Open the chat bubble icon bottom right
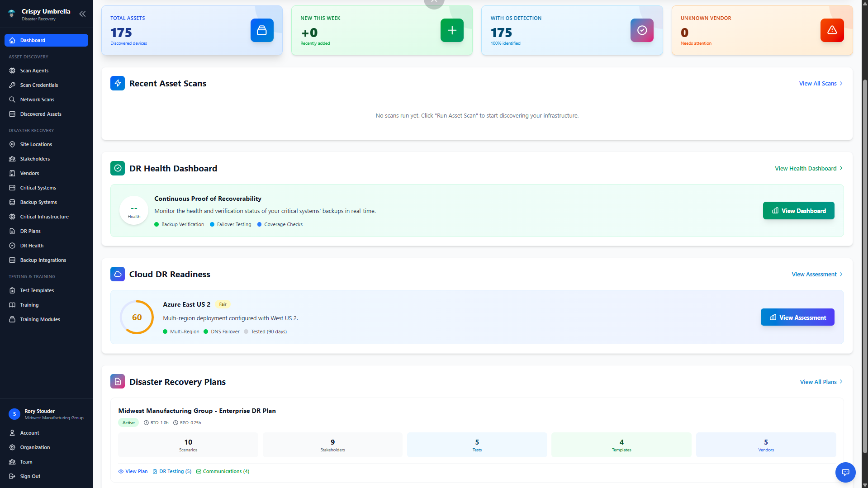Screen dimensions: 868x488 click(x=845, y=472)
